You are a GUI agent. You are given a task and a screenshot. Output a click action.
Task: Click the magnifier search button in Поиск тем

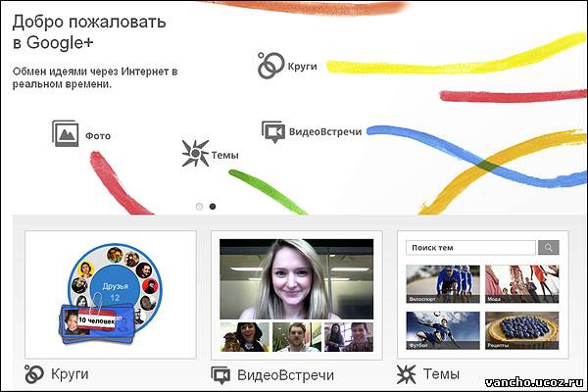point(548,248)
